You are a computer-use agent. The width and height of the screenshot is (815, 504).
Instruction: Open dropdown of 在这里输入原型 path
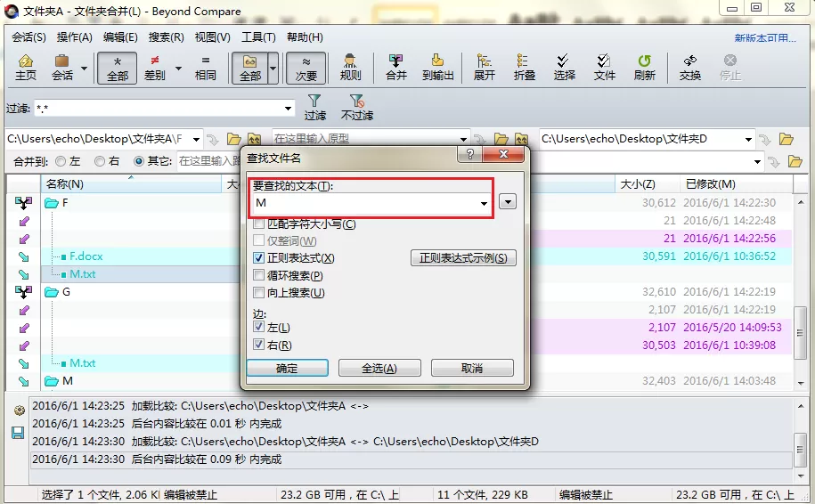pos(463,139)
